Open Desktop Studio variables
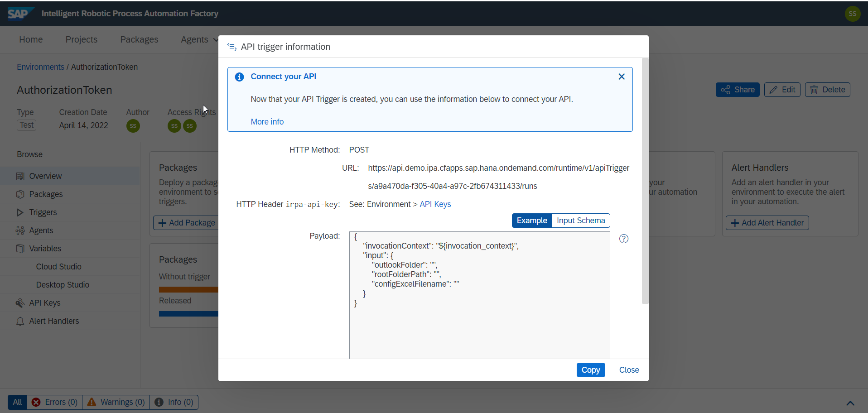This screenshot has width=868, height=413. [x=70, y=285]
